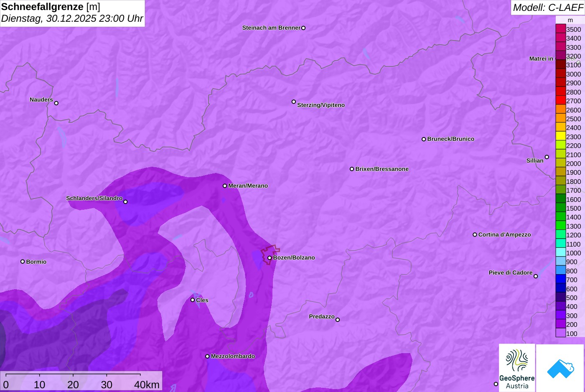This screenshot has width=585, height=392.
Task: Click the blue cloud arrow logo
Action: tap(560, 368)
